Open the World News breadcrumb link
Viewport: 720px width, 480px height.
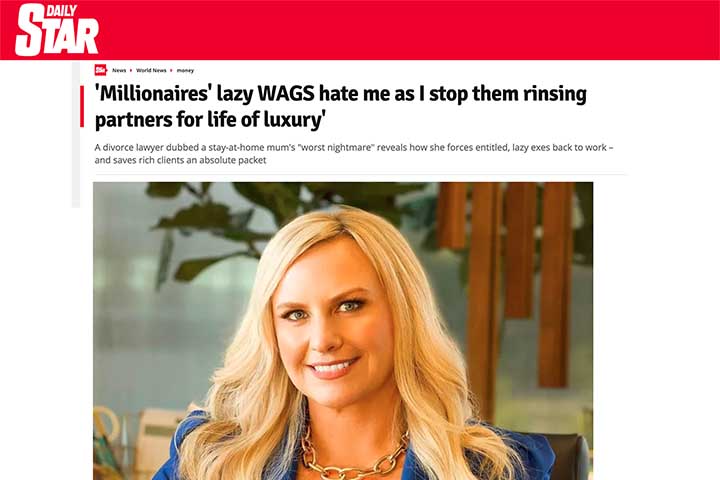151,70
